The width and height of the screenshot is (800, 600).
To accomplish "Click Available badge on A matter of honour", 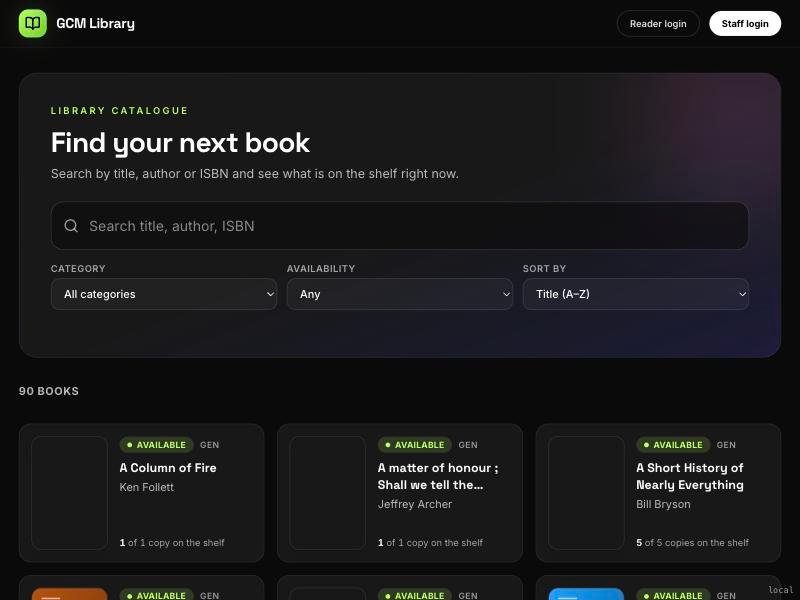I will pyautogui.click(x=415, y=445).
